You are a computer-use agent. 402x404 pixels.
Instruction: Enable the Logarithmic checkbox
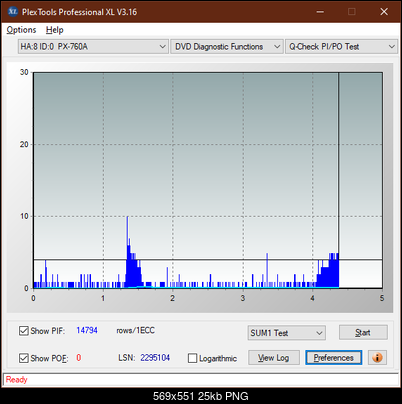[192, 358]
